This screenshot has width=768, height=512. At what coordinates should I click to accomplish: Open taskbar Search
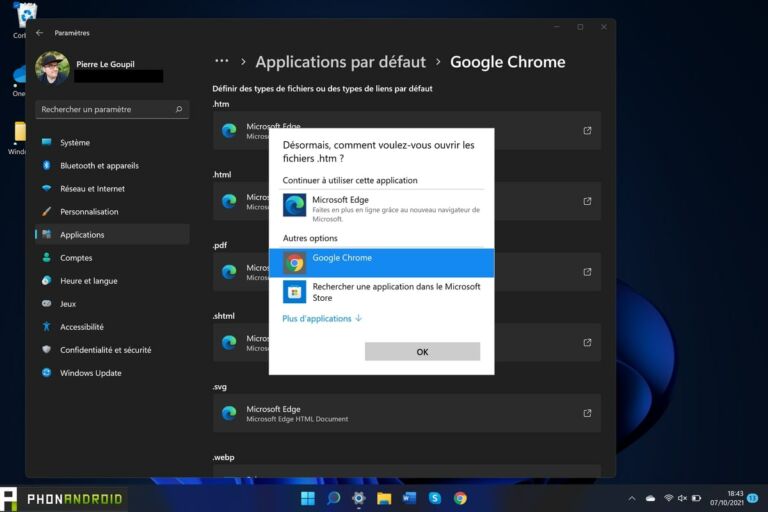(x=334, y=498)
